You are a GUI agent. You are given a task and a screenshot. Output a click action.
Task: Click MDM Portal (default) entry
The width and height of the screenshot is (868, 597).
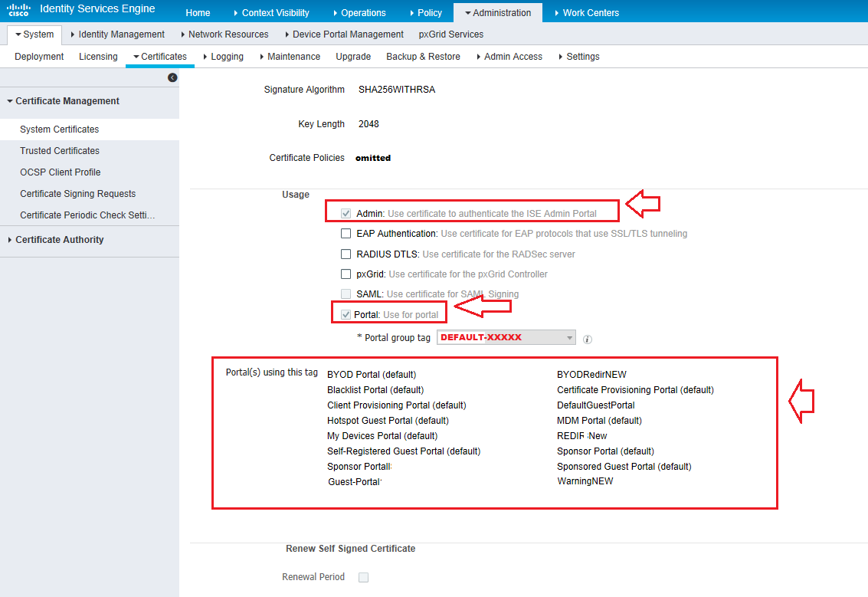pos(599,421)
